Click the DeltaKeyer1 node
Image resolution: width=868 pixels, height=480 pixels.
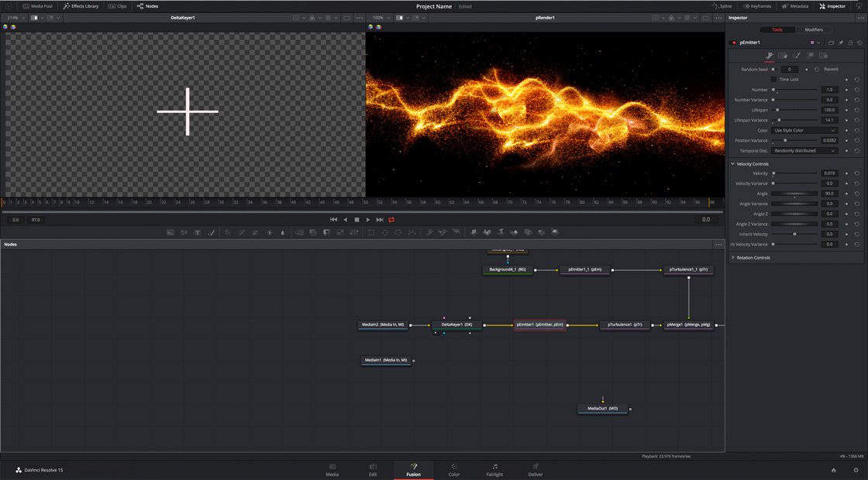pyautogui.click(x=456, y=325)
